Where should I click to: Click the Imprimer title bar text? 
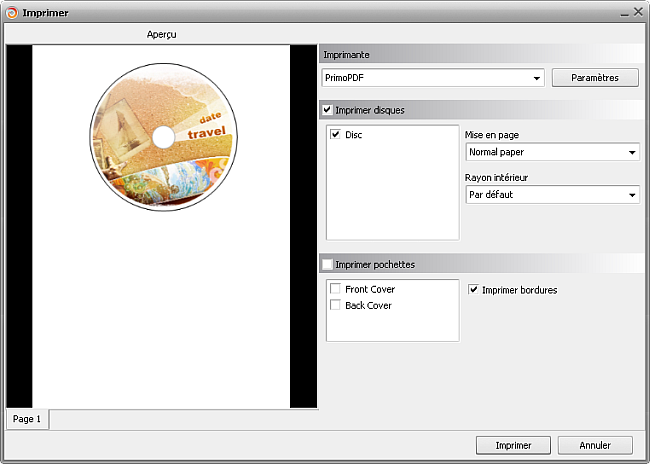point(45,13)
